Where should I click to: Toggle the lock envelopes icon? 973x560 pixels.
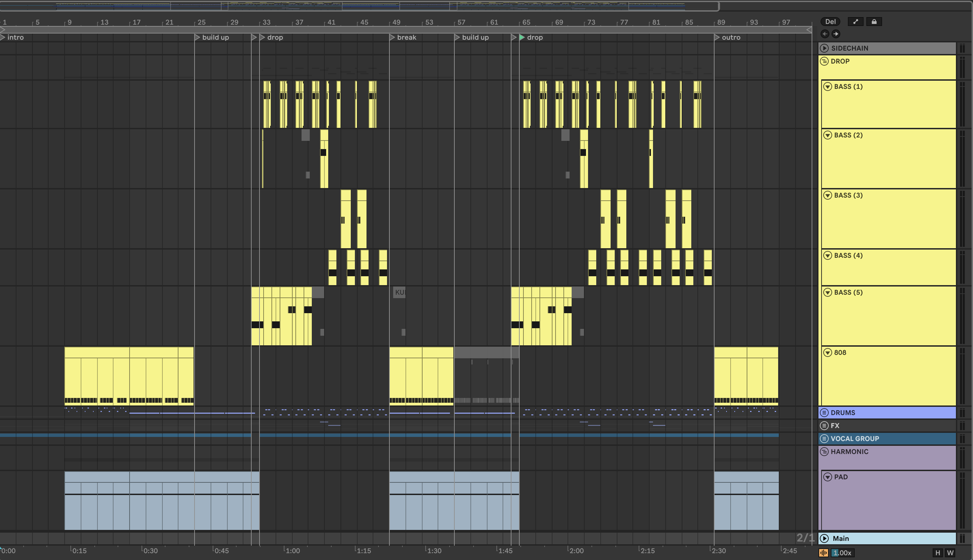874,22
